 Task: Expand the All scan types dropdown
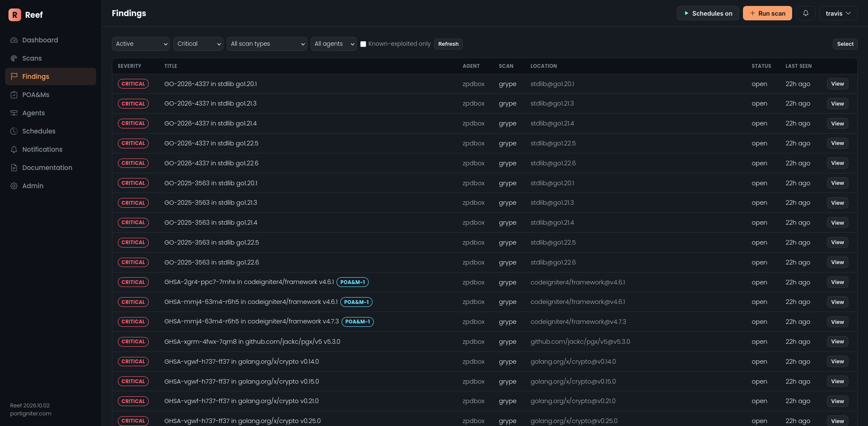[x=267, y=44]
